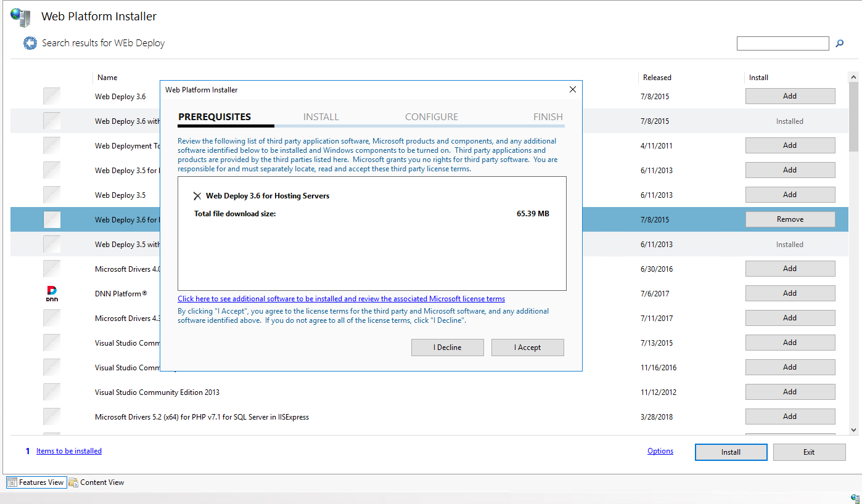Image resolution: width=862 pixels, height=504 pixels.
Task: Click the Name column header
Action: [x=107, y=78]
